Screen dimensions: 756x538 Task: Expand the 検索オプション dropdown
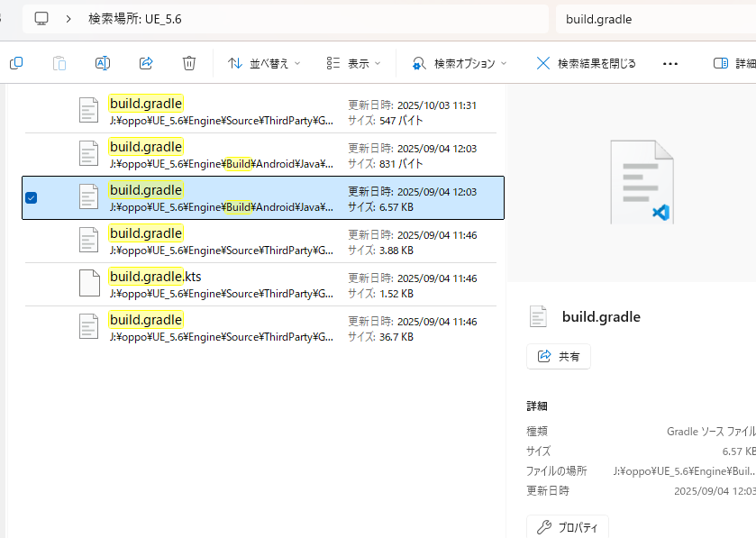[x=459, y=63]
